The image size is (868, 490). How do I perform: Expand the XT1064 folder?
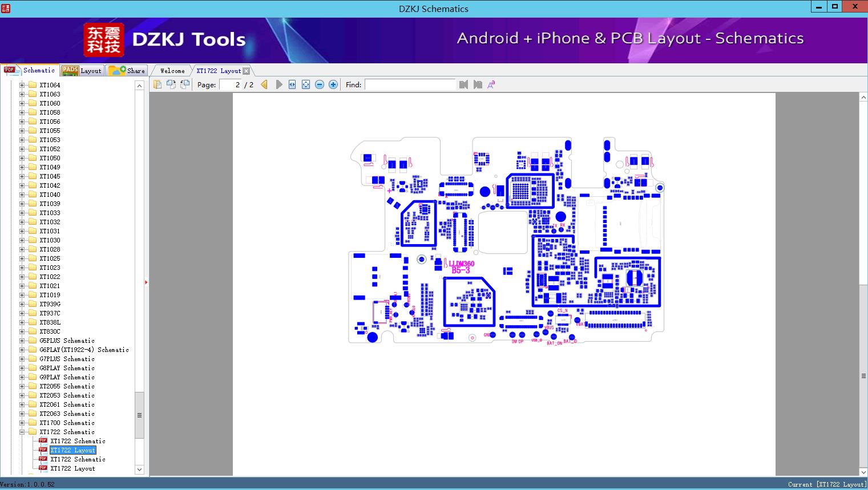pyautogui.click(x=22, y=85)
